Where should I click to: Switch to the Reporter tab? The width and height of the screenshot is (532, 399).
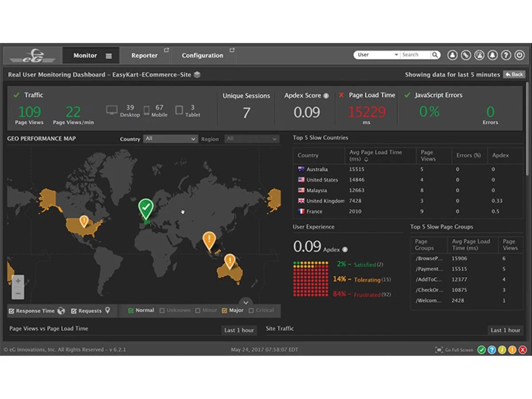[x=145, y=56]
